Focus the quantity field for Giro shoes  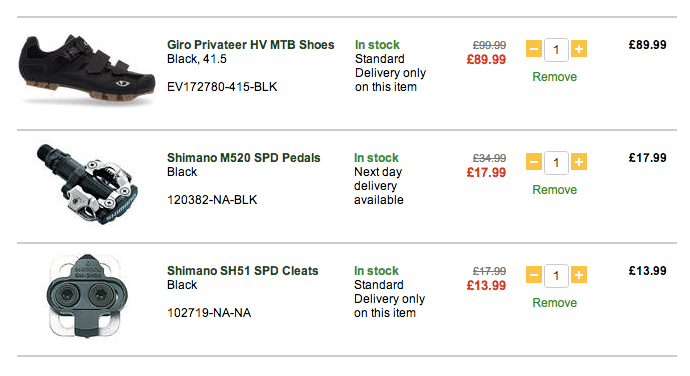coord(556,50)
